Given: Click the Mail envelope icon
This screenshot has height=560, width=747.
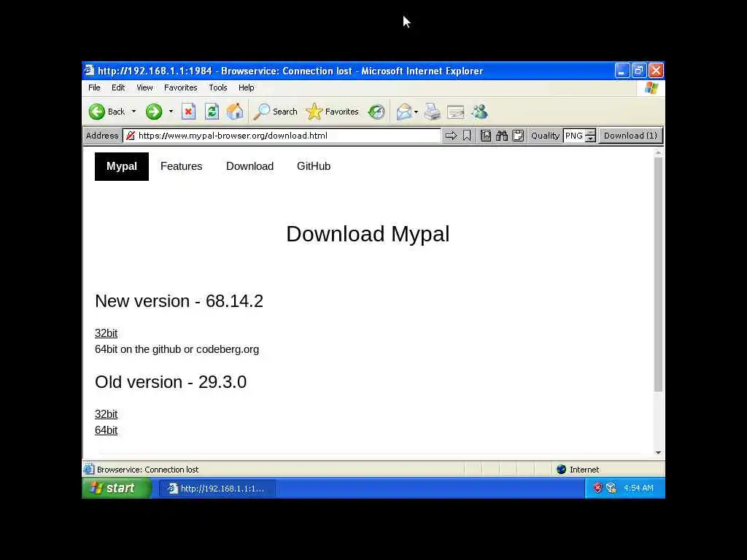Looking at the screenshot, I should [x=403, y=112].
